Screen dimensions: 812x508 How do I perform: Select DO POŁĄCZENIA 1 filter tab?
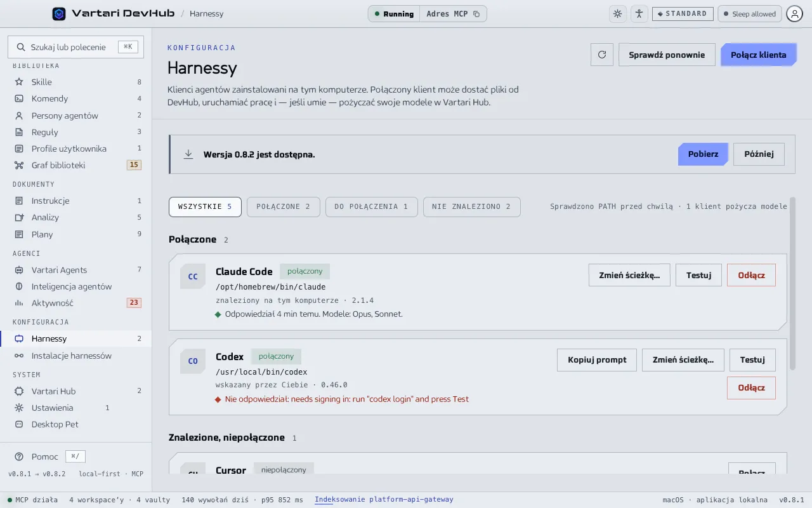pos(371,207)
